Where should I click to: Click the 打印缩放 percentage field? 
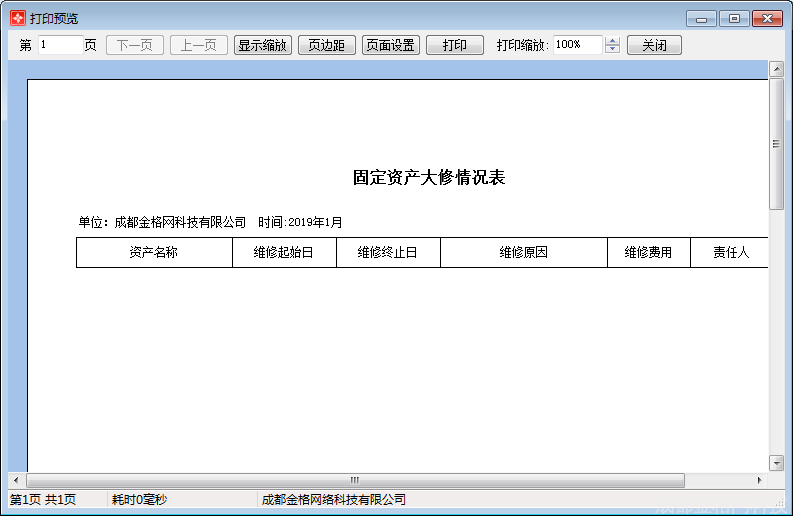click(577, 45)
